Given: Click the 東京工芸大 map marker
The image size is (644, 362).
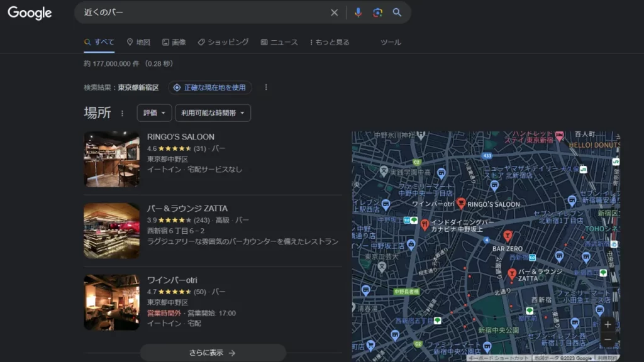Looking at the screenshot, I should coord(382,266).
